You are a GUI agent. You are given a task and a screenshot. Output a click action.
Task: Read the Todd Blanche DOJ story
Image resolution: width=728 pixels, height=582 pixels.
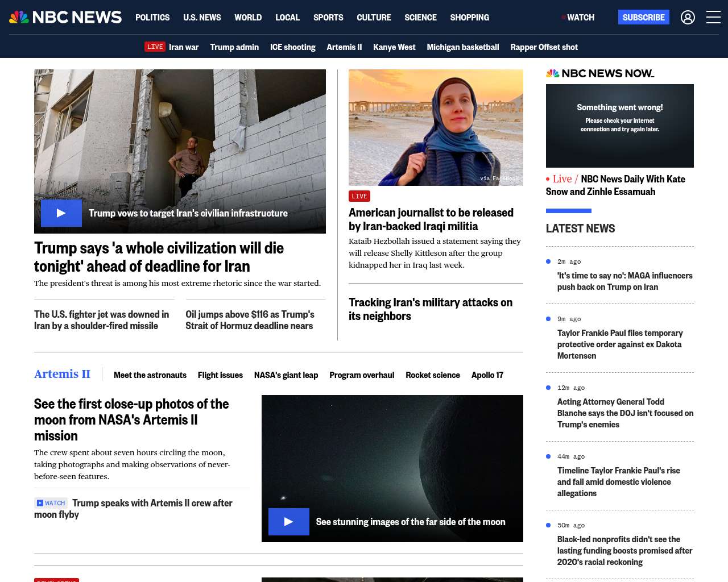coord(626,413)
